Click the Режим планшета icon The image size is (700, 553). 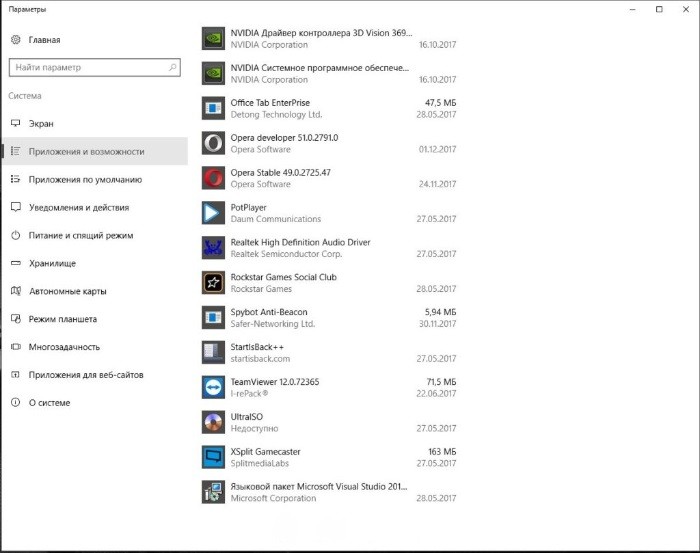point(16,319)
